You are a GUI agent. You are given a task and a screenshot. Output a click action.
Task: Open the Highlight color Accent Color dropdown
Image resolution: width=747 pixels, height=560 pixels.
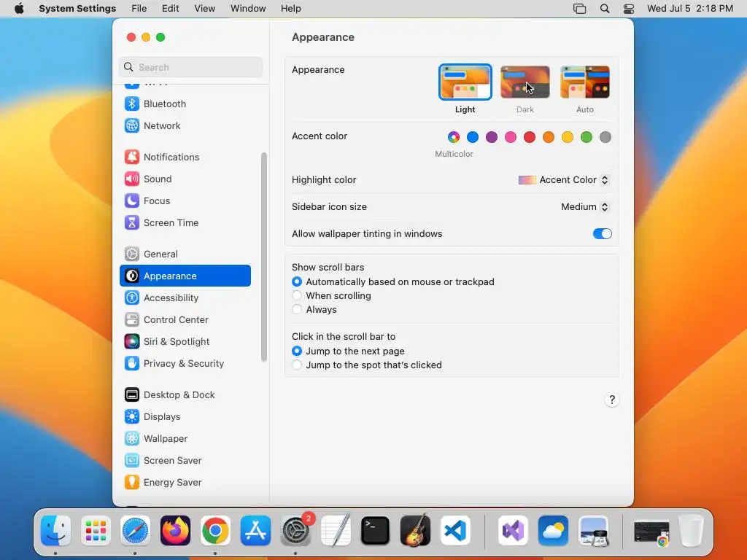[x=564, y=180]
